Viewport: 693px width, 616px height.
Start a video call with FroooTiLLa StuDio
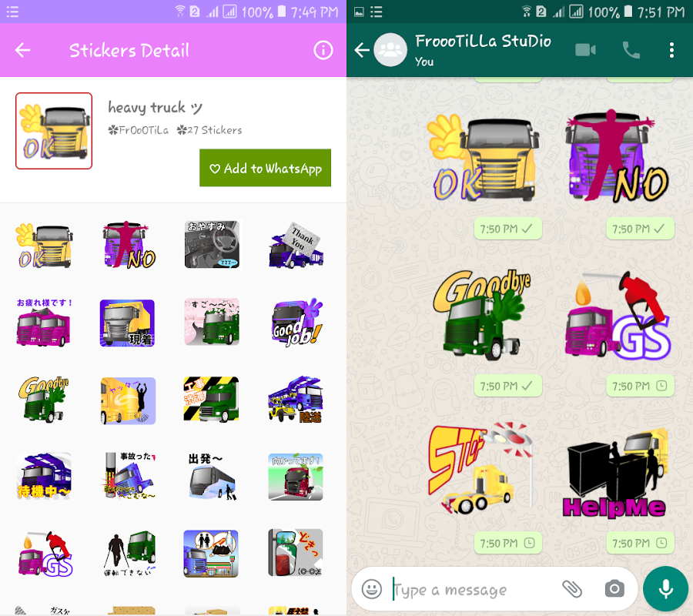point(586,50)
